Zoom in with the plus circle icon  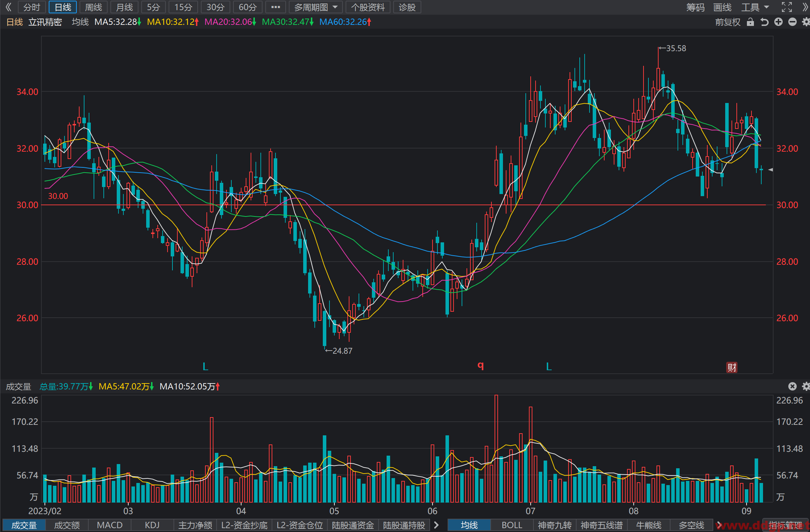pos(778,22)
